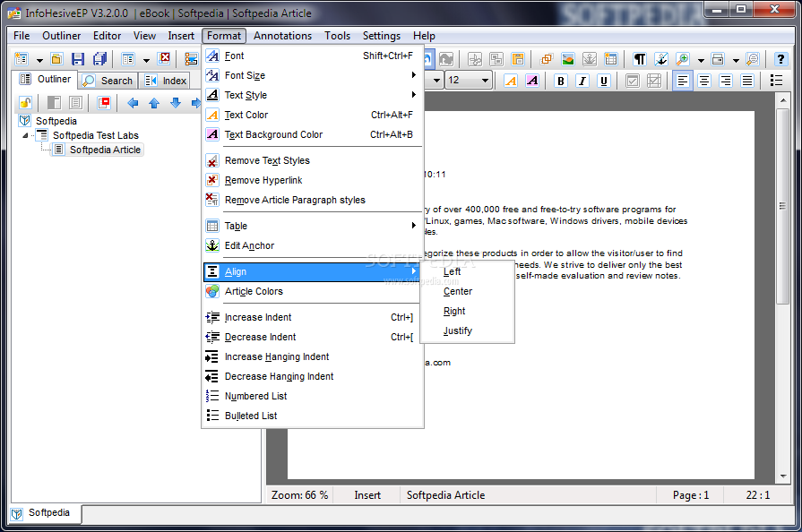Click the close eBook red X icon
Screen dimensions: 802x532
click(165, 58)
